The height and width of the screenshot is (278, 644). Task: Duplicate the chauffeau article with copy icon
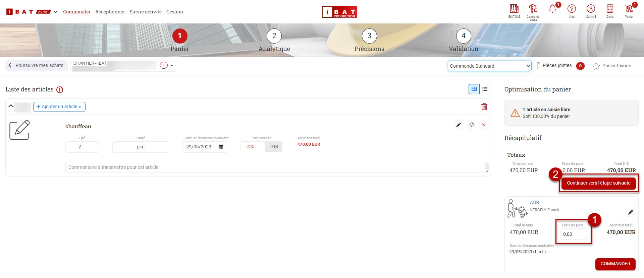click(x=471, y=125)
